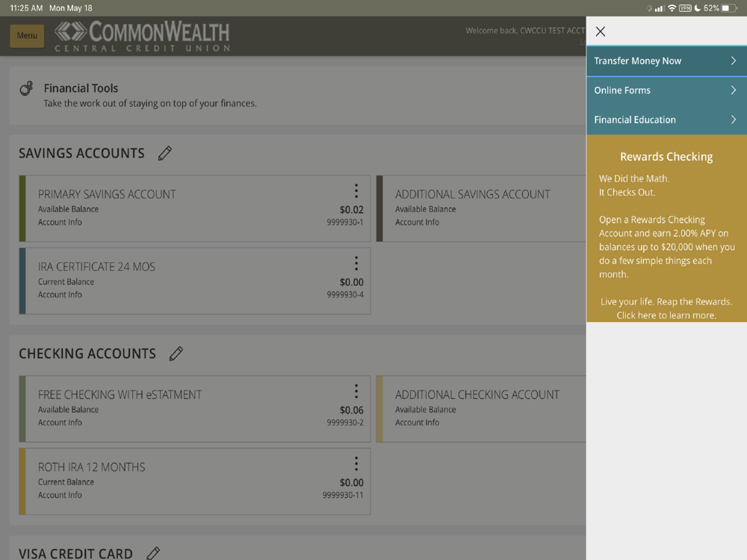747x560 pixels.
Task: Click the $0.02 Primary Savings balance
Action: pyautogui.click(x=352, y=210)
